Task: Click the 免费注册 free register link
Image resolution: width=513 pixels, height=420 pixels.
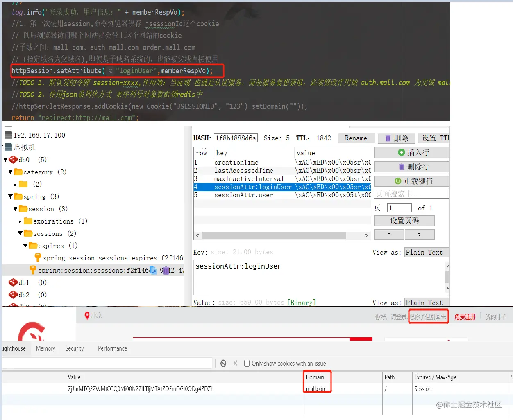Action: [x=465, y=317]
